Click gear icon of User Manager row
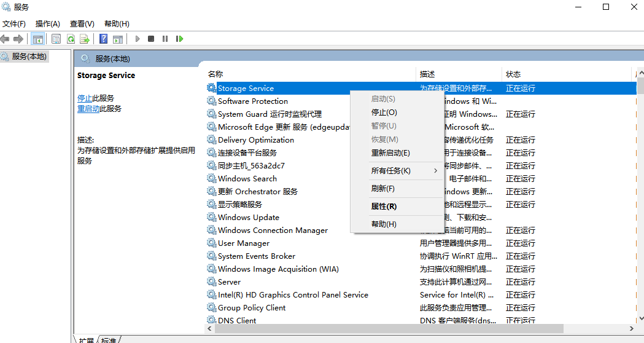Image resolution: width=644 pixels, height=343 pixels. click(212, 243)
